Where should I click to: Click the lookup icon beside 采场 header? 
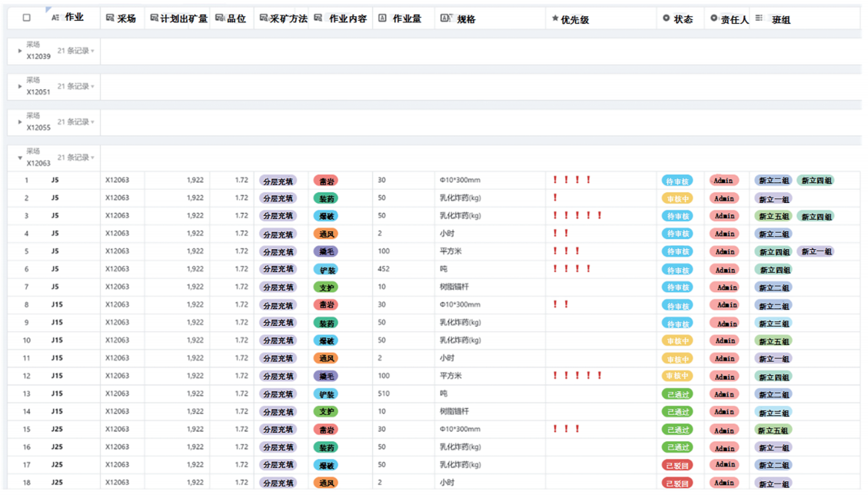[110, 18]
